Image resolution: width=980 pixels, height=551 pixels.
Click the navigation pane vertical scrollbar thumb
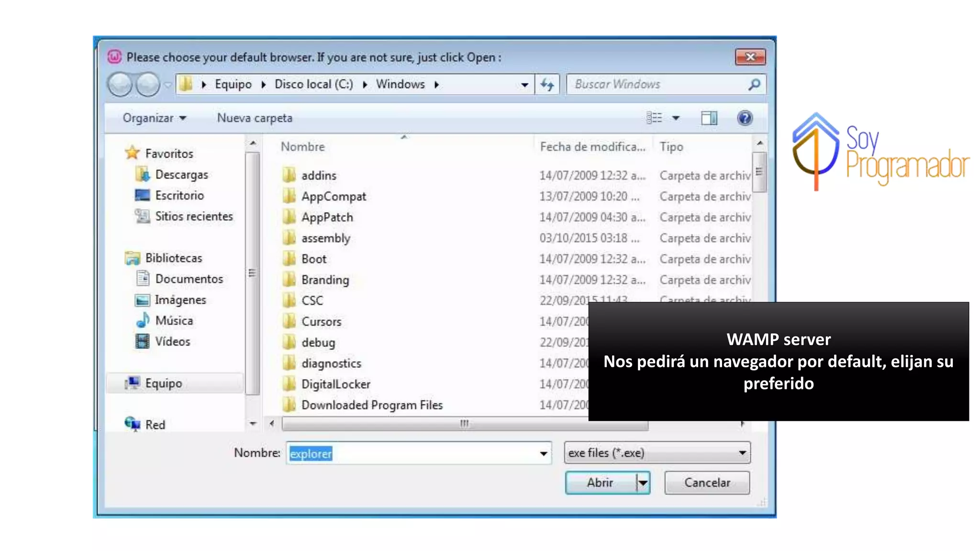[252, 274]
